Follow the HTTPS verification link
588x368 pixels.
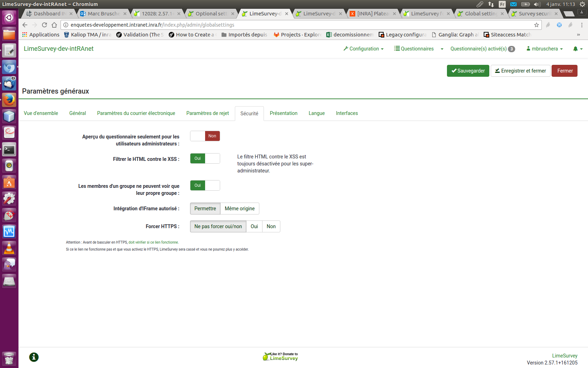[x=153, y=242]
